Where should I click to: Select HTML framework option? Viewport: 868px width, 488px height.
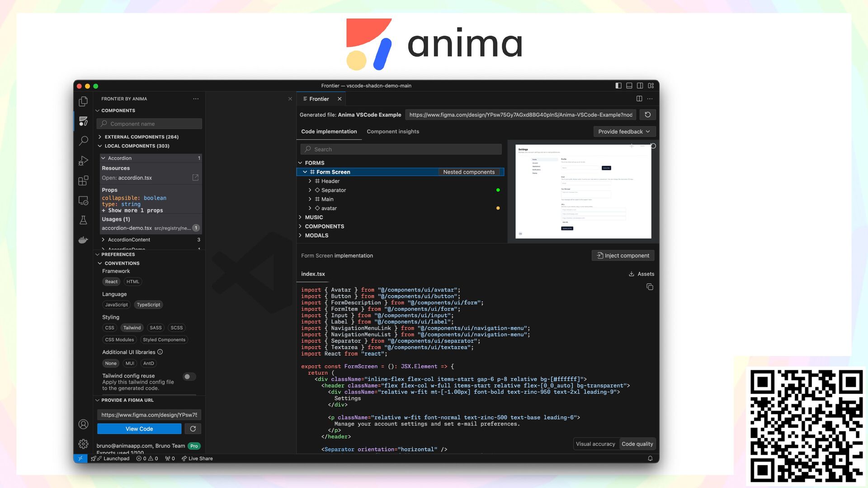click(x=133, y=282)
